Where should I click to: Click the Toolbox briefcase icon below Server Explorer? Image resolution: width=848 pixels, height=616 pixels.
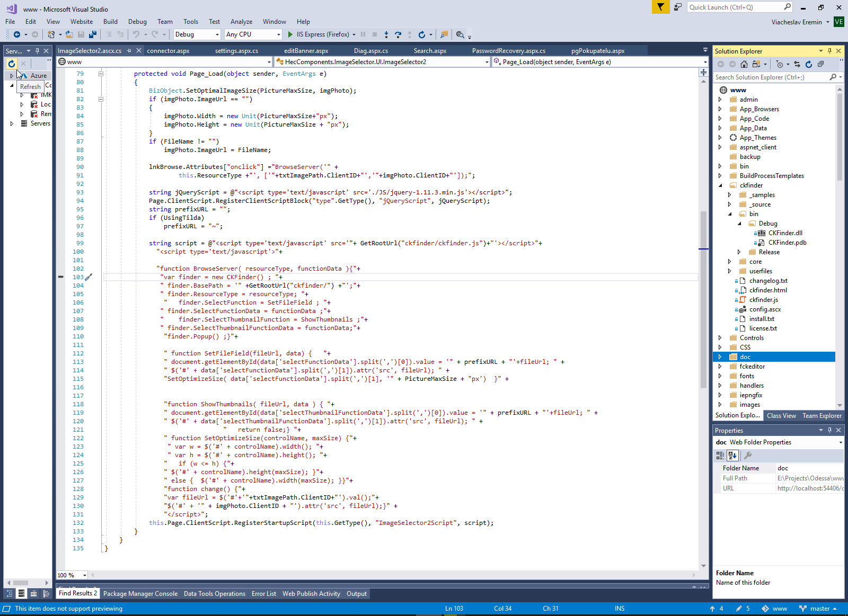click(33, 594)
